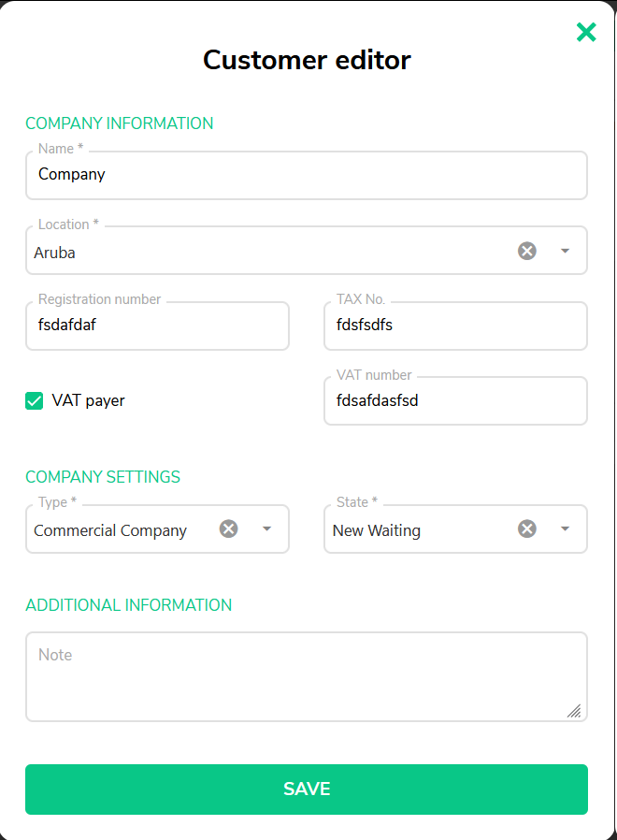The height and width of the screenshot is (840, 617).
Task: Click the VAT payer label text
Action: click(89, 400)
